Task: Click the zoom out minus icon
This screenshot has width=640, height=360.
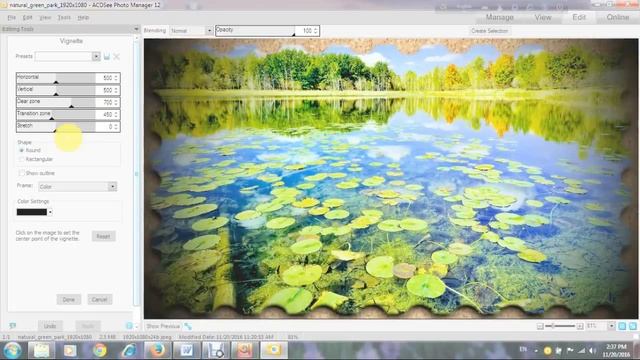Action: 540,326
